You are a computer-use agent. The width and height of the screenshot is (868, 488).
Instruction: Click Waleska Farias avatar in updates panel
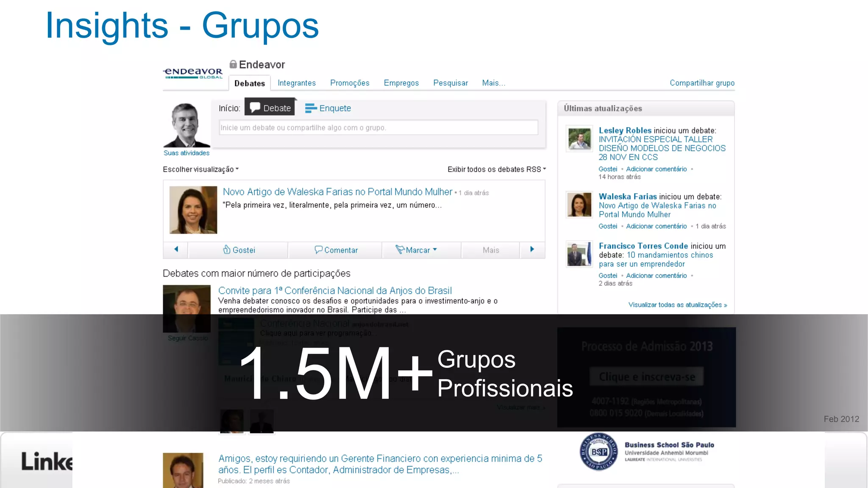click(579, 205)
